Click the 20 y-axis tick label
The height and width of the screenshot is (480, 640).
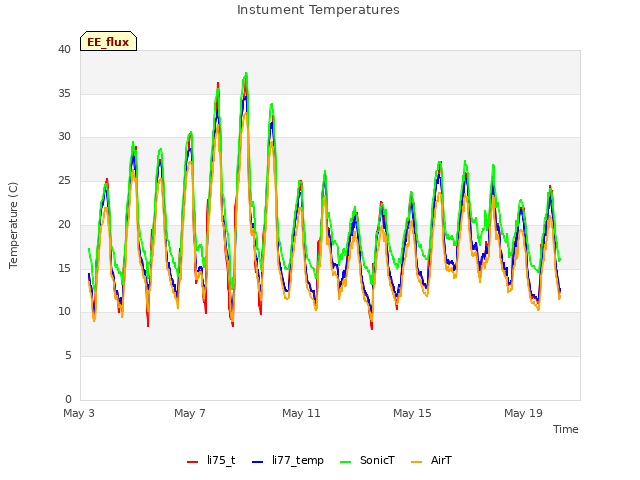click(x=64, y=224)
